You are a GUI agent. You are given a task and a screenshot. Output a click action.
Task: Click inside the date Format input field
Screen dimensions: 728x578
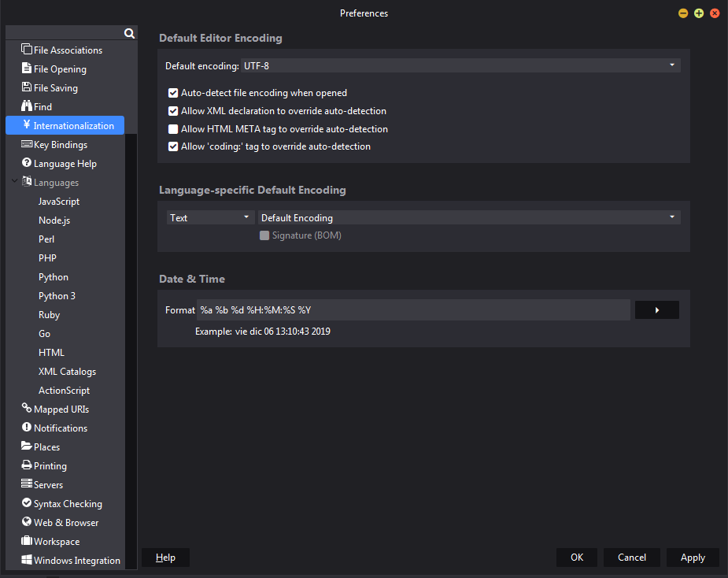[394, 309]
